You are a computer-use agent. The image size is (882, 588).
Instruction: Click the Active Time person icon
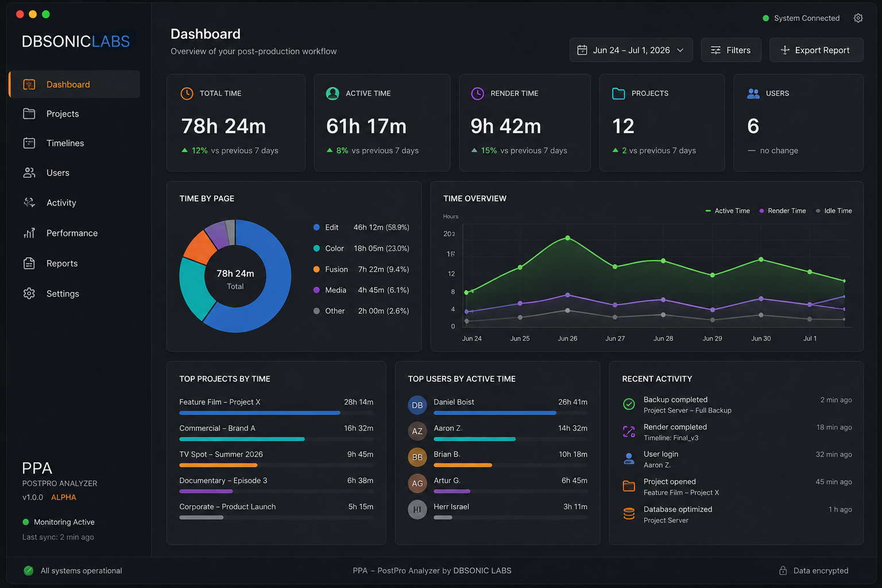pos(332,94)
